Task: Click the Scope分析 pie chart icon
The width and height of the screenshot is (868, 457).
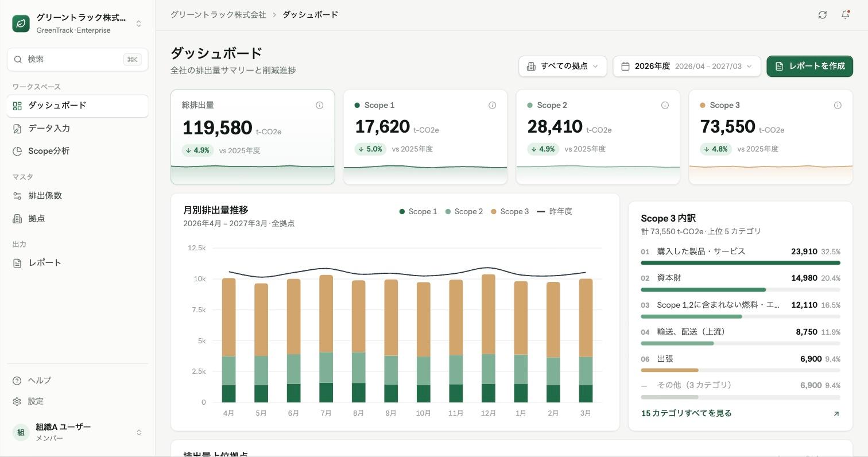Action: coord(17,152)
